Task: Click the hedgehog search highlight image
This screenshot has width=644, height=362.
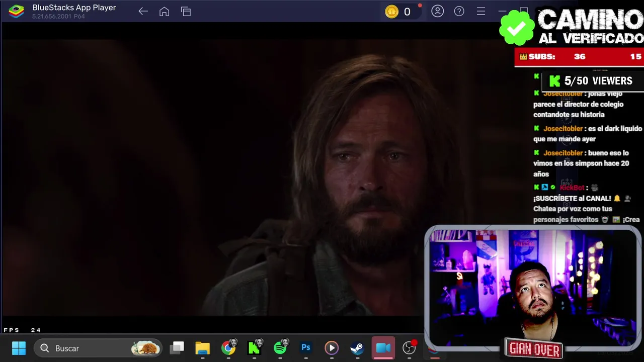Action: pos(145,348)
